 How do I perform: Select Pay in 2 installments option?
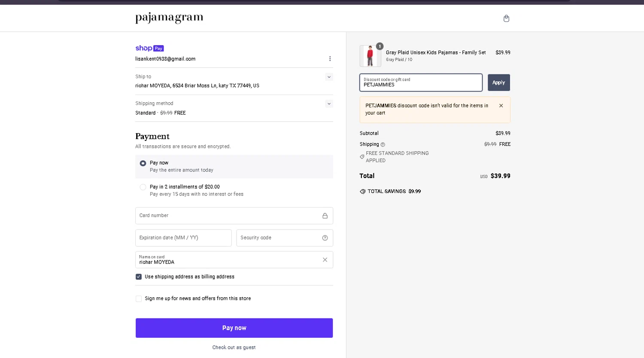point(143,187)
